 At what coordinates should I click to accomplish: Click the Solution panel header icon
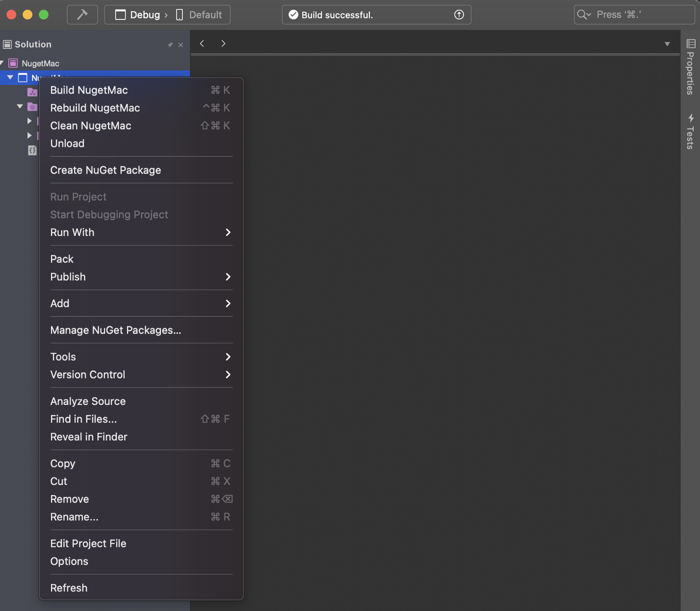pos(7,44)
